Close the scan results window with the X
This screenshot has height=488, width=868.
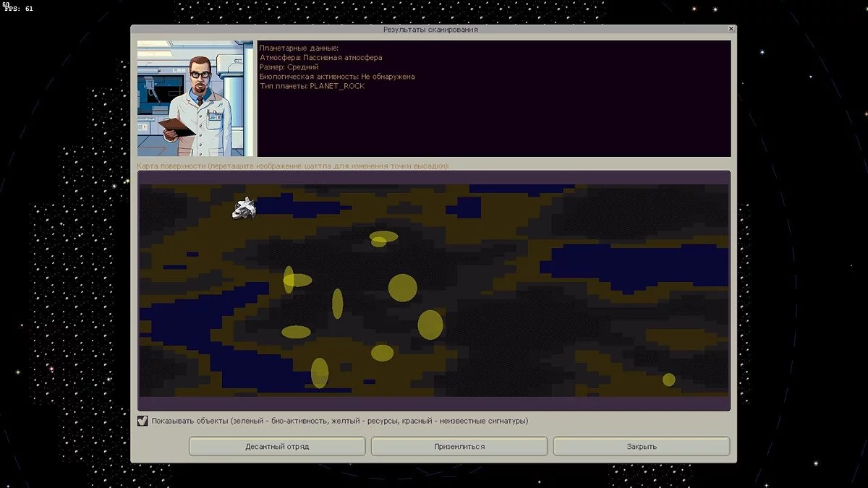(x=731, y=29)
